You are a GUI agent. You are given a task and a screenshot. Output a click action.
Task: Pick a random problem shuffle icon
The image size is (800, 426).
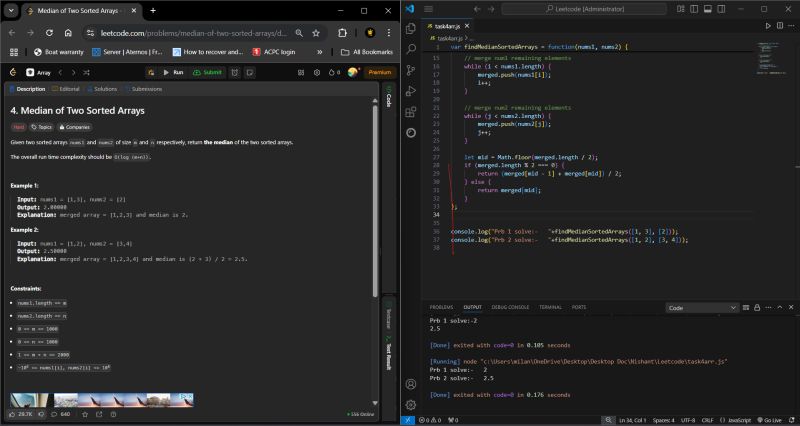tap(86, 72)
